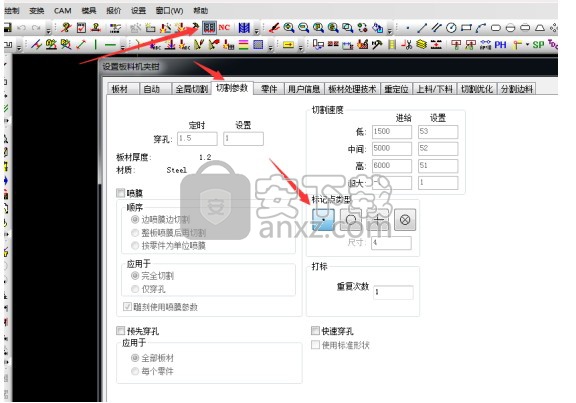
Task: Click the NC code generation icon
Action: tap(224, 28)
